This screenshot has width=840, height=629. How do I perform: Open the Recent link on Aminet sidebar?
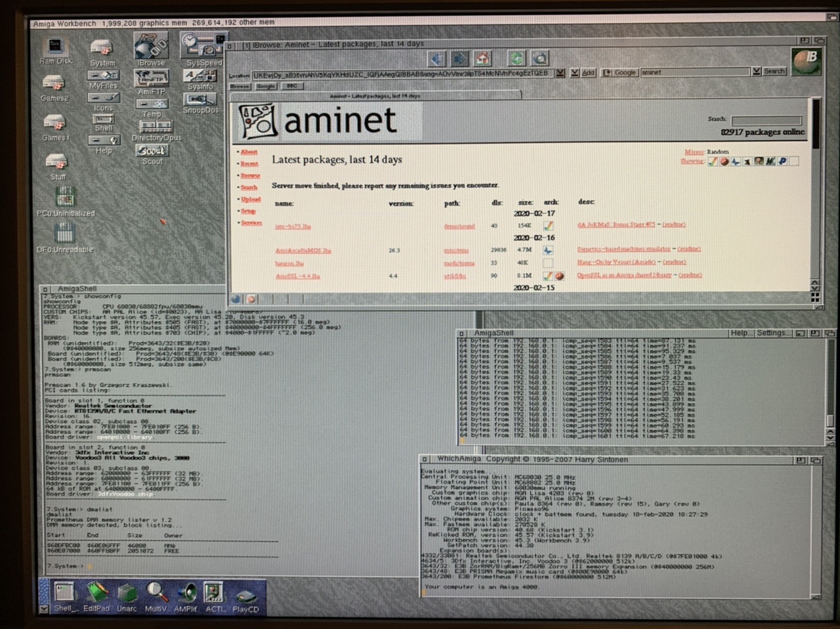pos(249,163)
